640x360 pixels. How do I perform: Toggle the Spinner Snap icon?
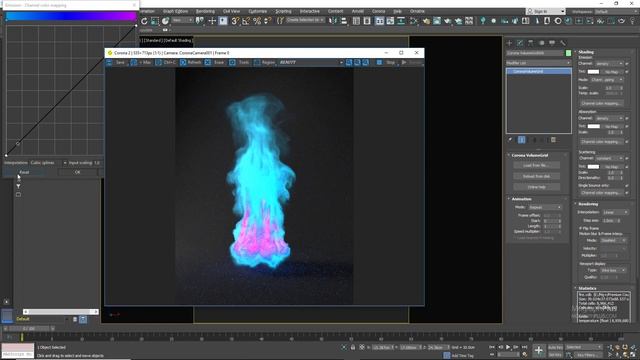pos(268,21)
